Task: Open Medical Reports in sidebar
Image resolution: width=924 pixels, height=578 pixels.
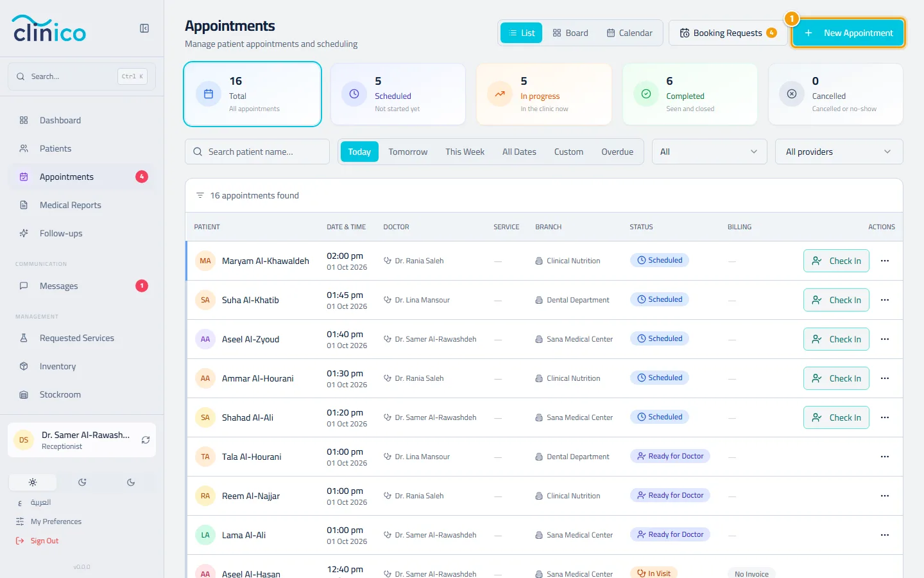Action: click(x=82, y=205)
